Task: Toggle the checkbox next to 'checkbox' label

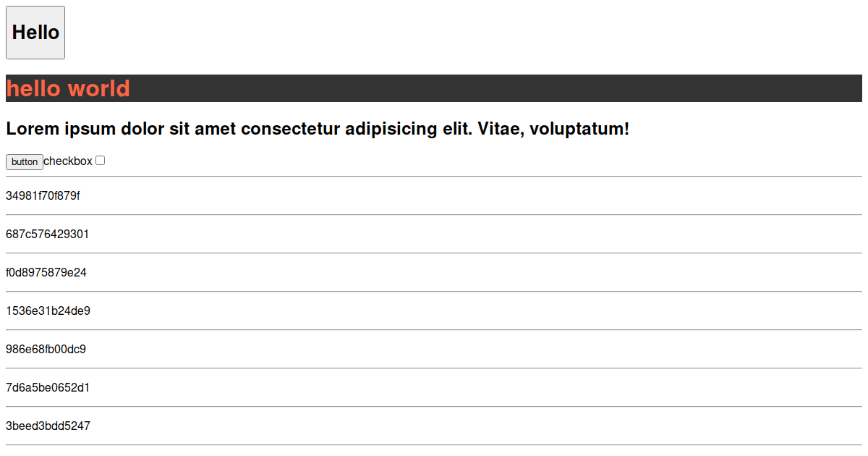Action: (101, 161)
